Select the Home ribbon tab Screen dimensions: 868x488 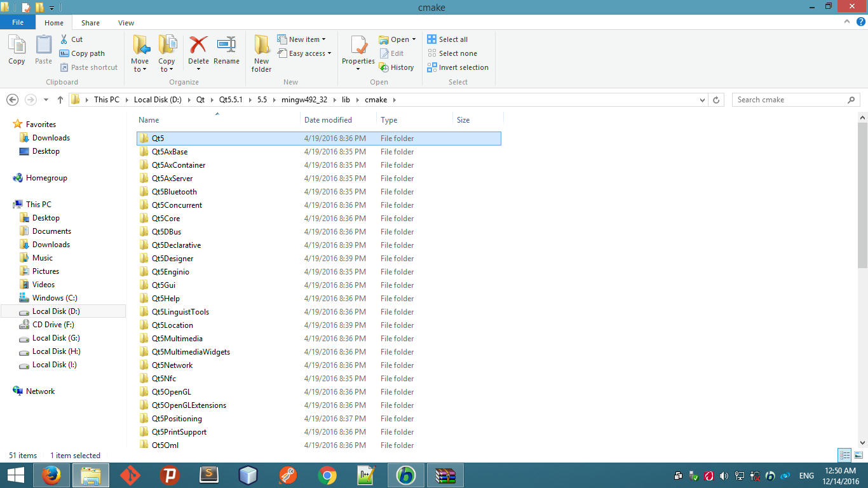pos(54,23)
